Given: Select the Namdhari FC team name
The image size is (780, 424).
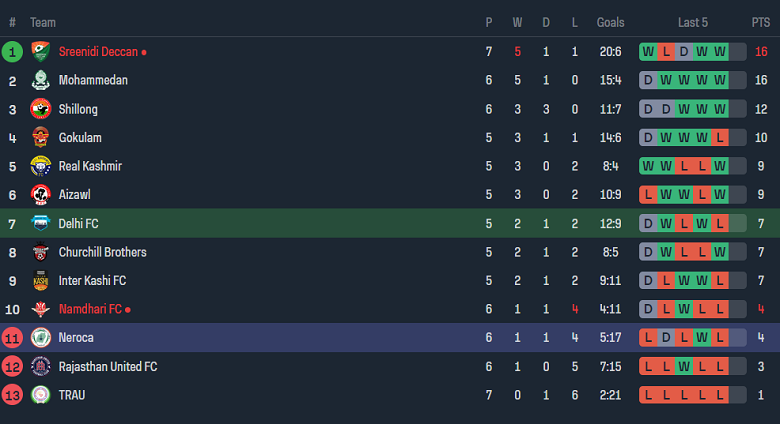Looking at the screenshot, I should pyautogui.click(x=90, y=309).
